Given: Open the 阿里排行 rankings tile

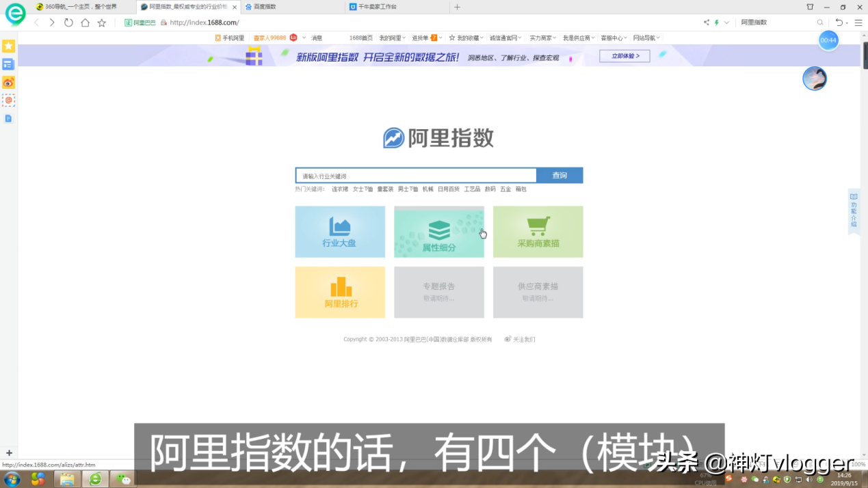Looking at the screenshot, I should (x=340, y=292).
